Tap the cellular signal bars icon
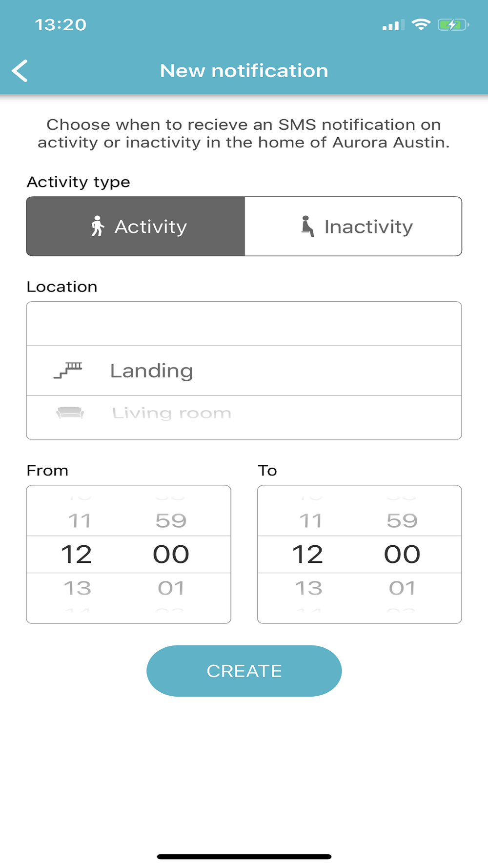The width and height of the screenshot is (488, 868). (393, 25)
